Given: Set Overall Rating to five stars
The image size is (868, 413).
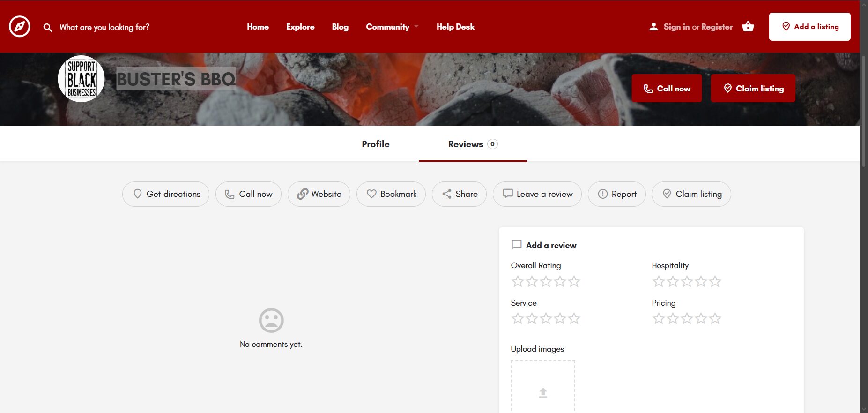Looking at the screenshot, I should pyautogui.click(x=574, y=282).
